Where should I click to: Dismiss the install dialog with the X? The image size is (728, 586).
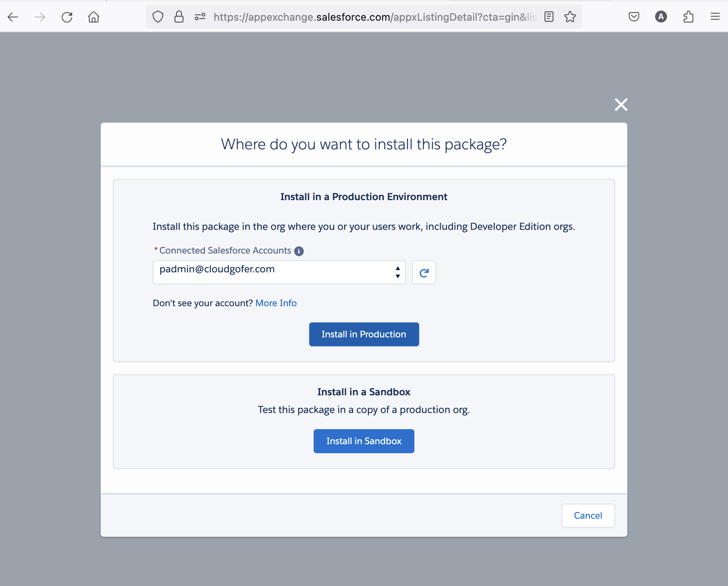point(621,105)
